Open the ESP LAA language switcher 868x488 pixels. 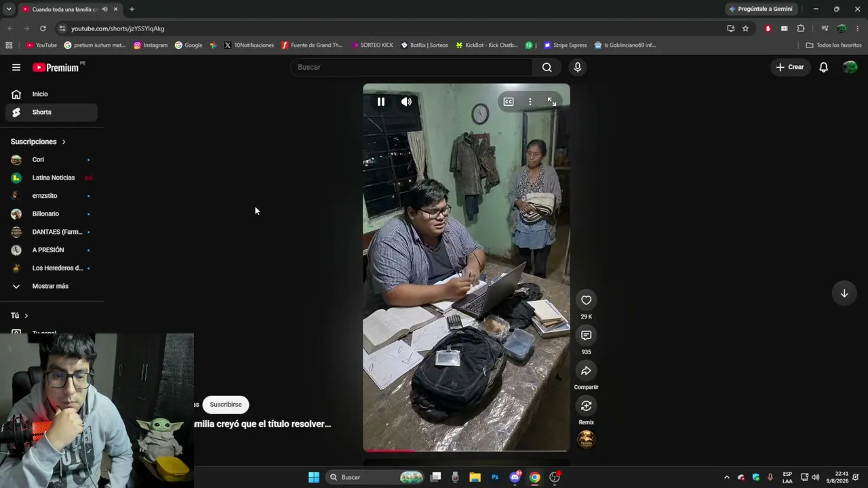coord(787,477)
